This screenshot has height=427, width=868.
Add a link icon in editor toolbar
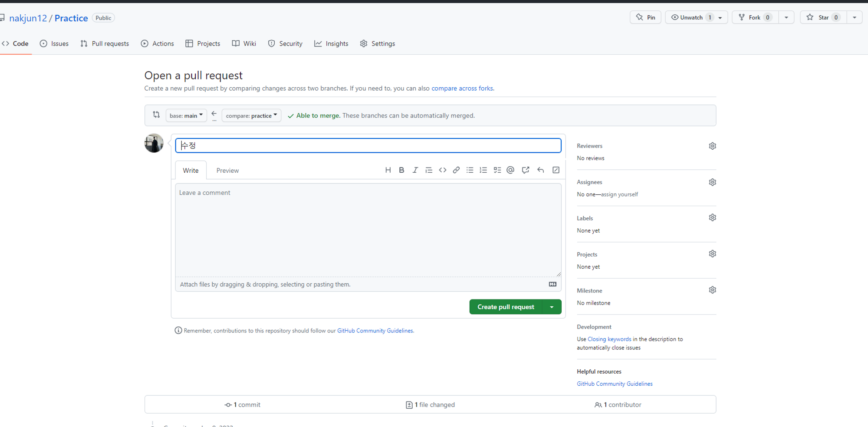(456, 170)
